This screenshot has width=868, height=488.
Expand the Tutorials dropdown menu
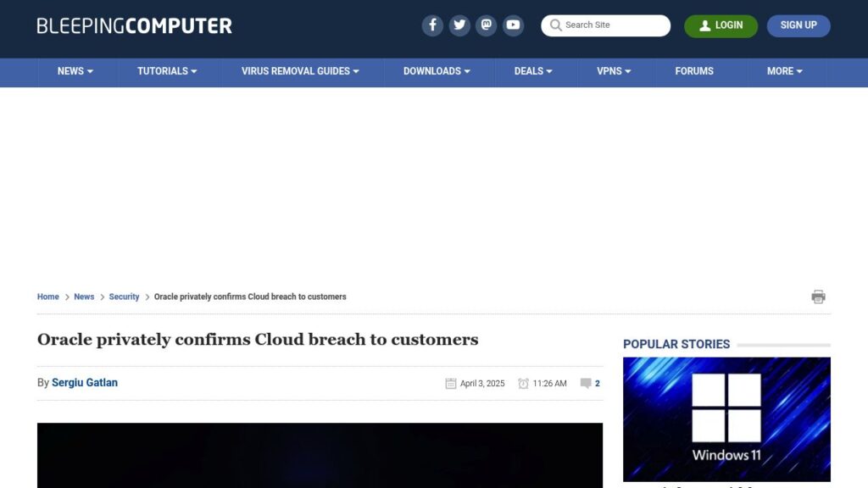[167, 71]
